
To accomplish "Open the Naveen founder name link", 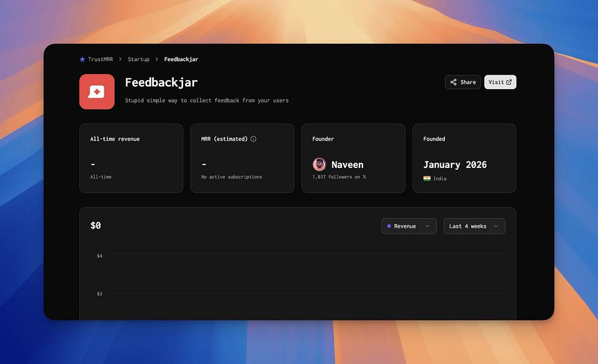I will pos(347,164).
